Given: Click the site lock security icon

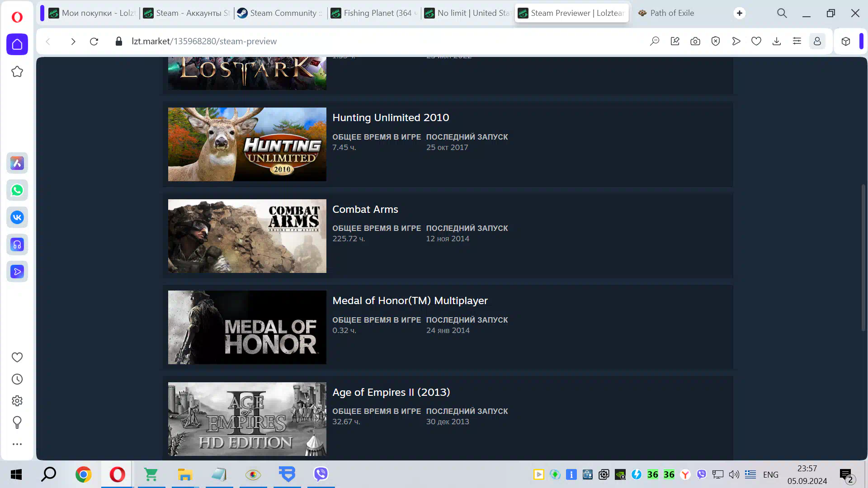Looking at the screenshot, I should (x=119, y=42).
